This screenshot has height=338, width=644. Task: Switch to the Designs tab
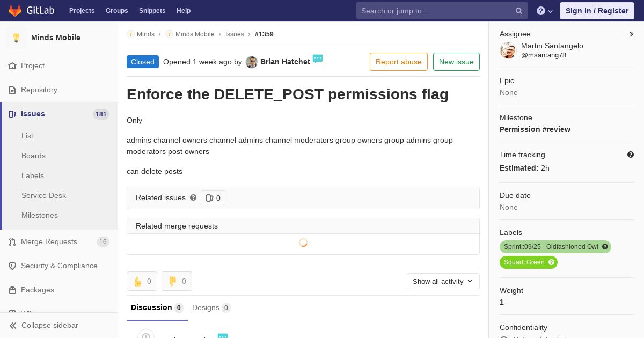[x=211, y=307]
